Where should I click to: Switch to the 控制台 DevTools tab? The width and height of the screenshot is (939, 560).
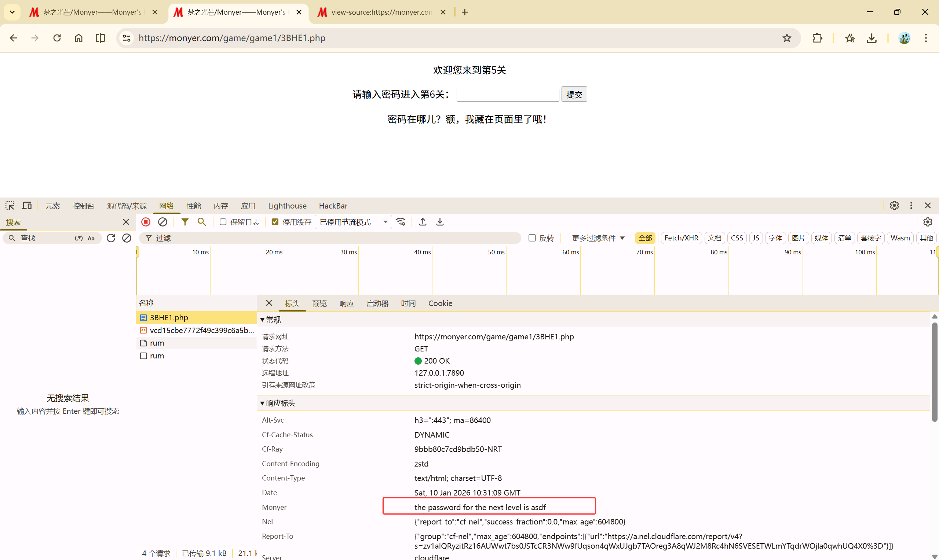[83, 206]
